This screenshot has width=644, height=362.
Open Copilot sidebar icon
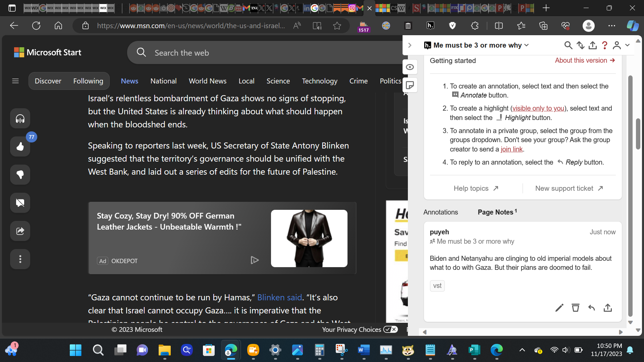[633, 26]
